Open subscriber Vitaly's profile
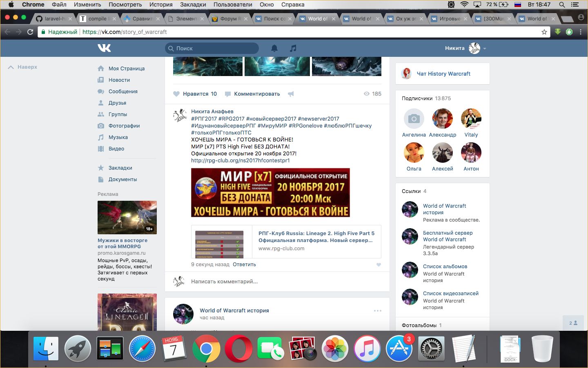This screenshot has width=588, height=368. click(x=471, y=123)
